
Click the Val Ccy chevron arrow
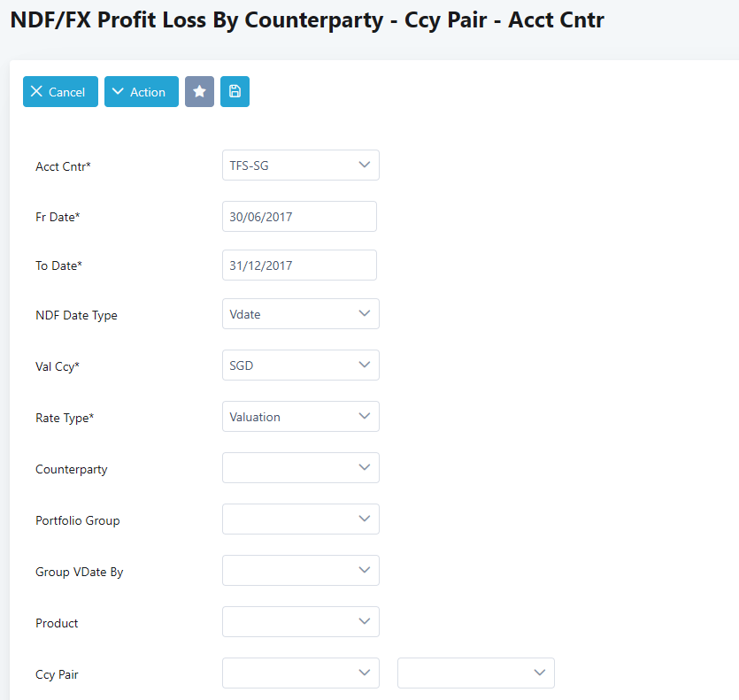[364, 365]
